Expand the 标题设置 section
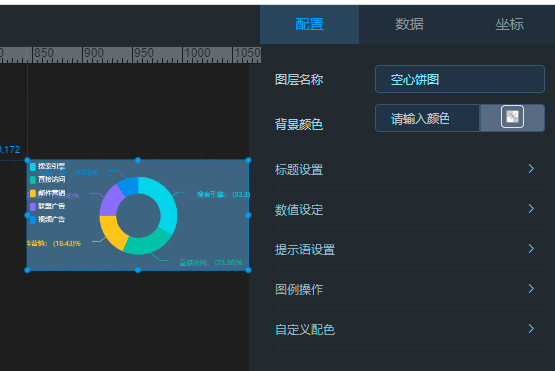This screenshot has height=371, width=555. tap(410, 169)
